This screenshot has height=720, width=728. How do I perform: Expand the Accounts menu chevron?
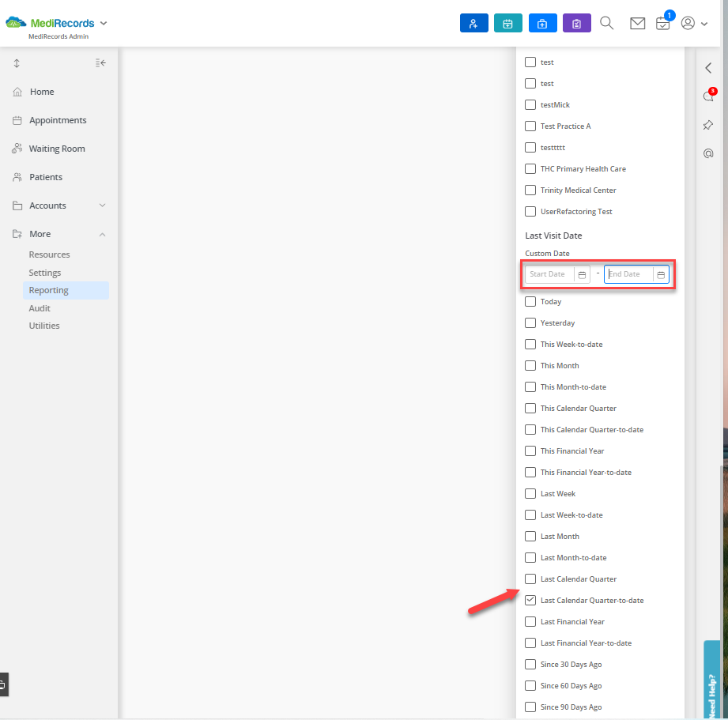tap(103, 205)
